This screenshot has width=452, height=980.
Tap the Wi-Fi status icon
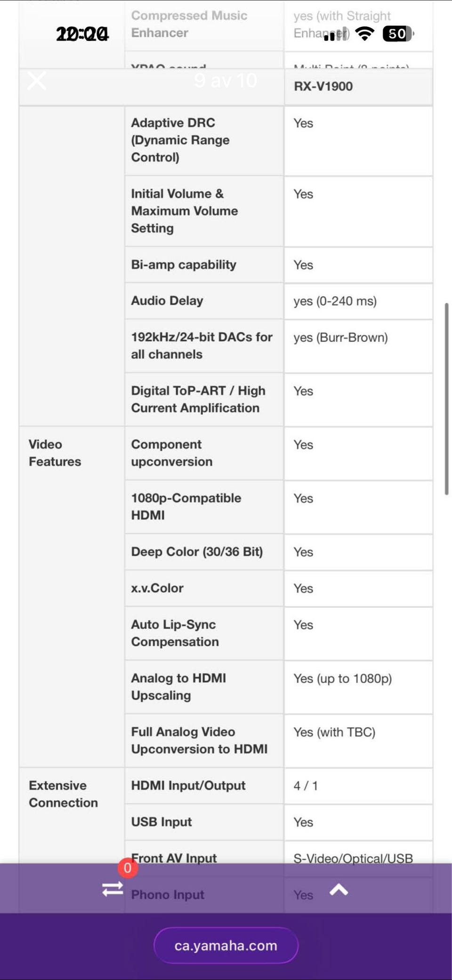pyautogui.click(x=364, y=33)
